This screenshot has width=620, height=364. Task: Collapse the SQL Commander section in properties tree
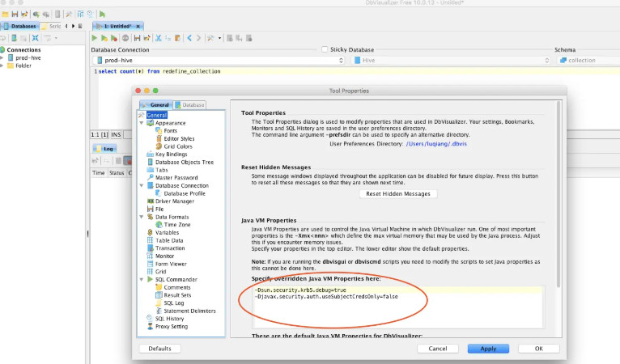(142, 279)
